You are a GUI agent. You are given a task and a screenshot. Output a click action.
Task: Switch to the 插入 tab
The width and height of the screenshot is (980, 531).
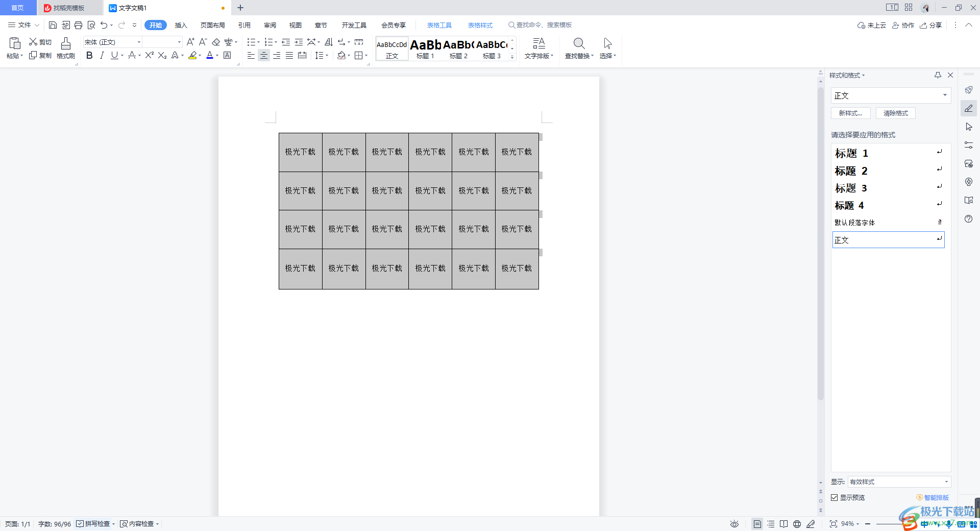pos(181,25)
